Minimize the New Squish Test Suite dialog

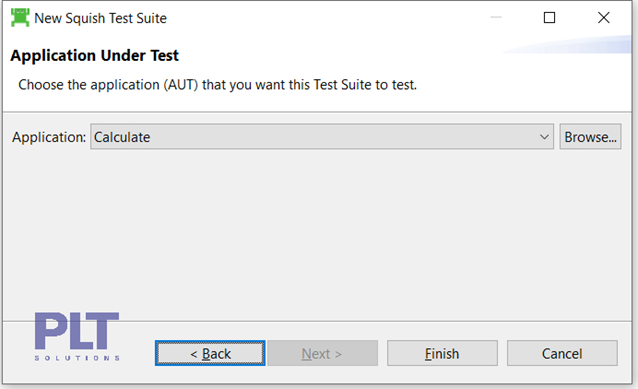point(496,17)
